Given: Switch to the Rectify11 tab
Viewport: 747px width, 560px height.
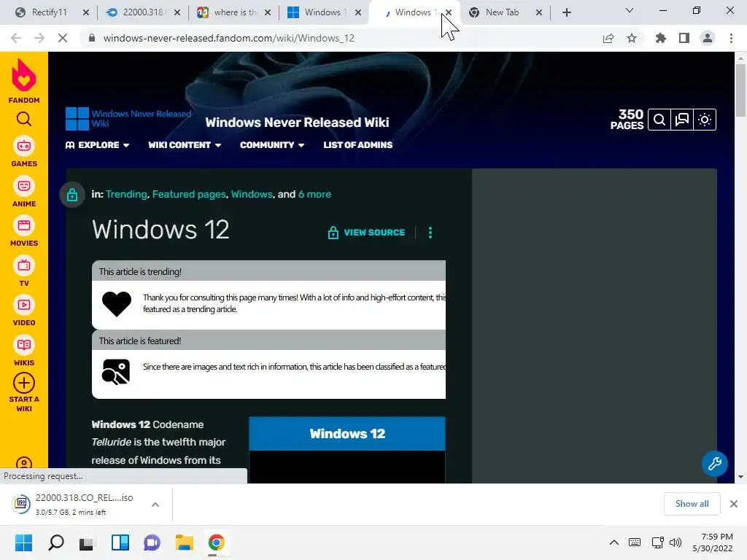Looking at the screenshot, I should 48,12.
